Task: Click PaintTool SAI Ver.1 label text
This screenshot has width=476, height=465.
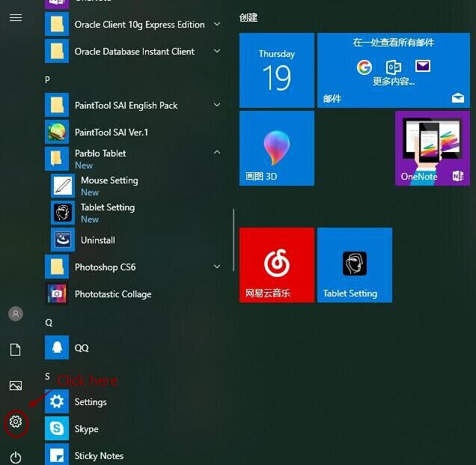Action: [112, 132]
